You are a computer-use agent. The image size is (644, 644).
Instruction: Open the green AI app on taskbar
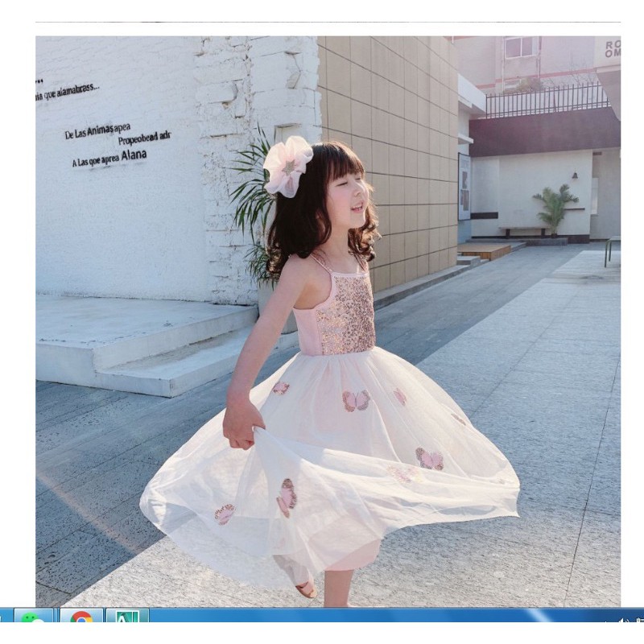tap(127, 618)
